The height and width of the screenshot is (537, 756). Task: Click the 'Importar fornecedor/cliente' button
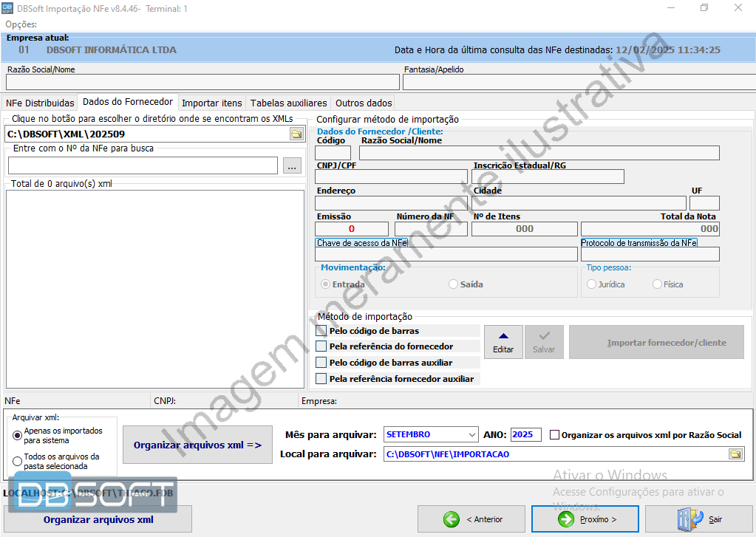655,341
